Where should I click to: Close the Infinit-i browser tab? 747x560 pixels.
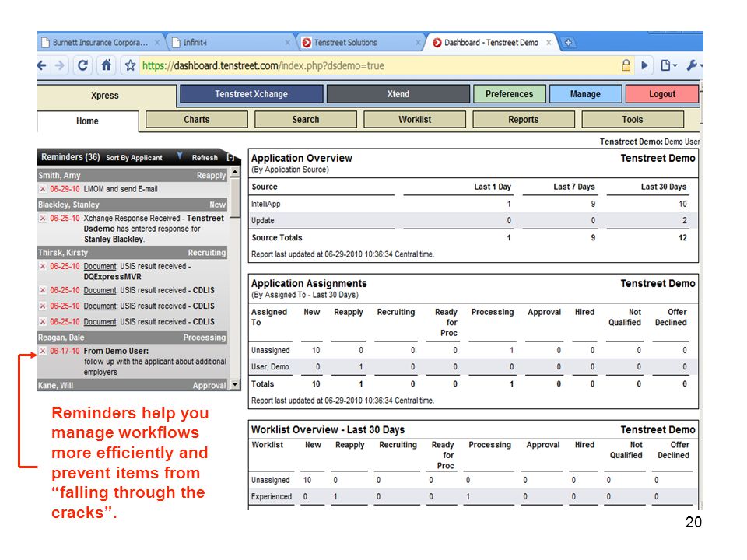(288, 42)
